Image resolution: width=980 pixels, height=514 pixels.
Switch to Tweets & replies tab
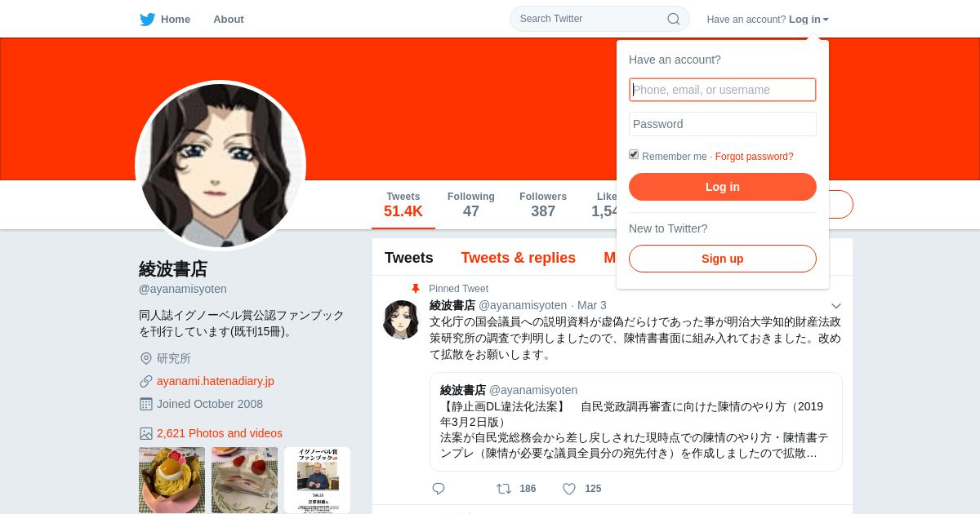pyautogui.click(x=519, y=258)
